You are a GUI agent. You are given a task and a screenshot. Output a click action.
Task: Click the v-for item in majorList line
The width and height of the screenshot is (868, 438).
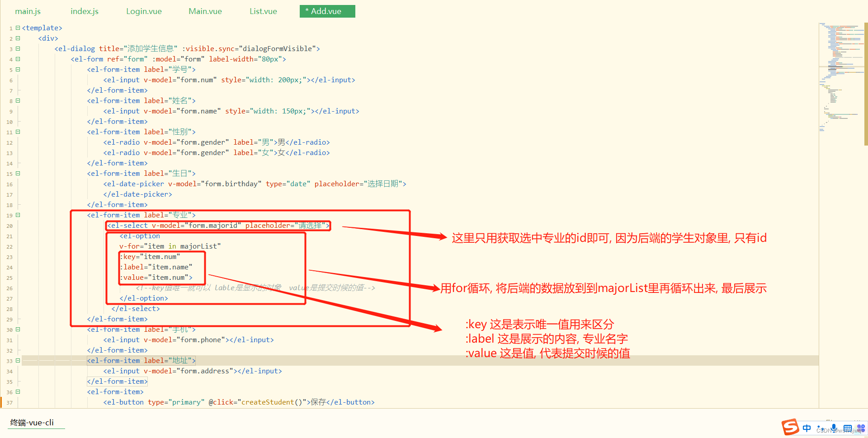pos(170,246)
